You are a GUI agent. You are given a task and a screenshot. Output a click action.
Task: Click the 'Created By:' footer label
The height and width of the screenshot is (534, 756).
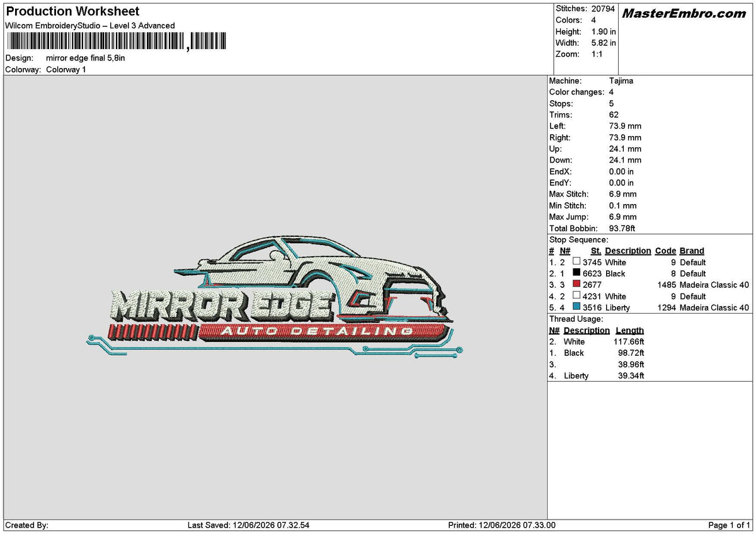pyautogui.click(x=26, y=525)
